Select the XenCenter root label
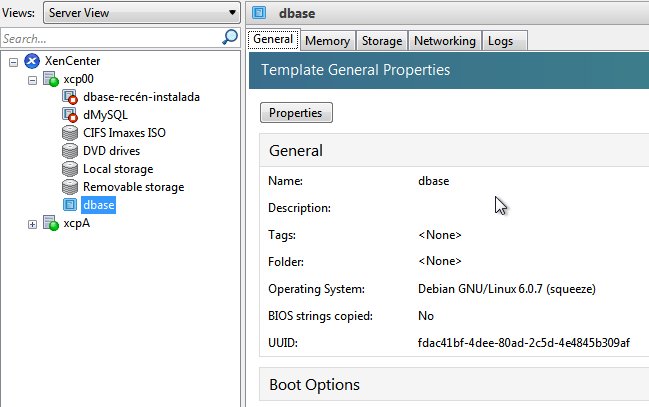This screenshot has height=407, width=649. 72,61
